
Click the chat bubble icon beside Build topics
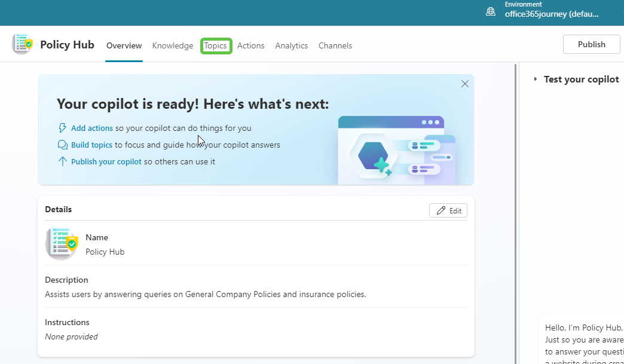tap(62, 144)
